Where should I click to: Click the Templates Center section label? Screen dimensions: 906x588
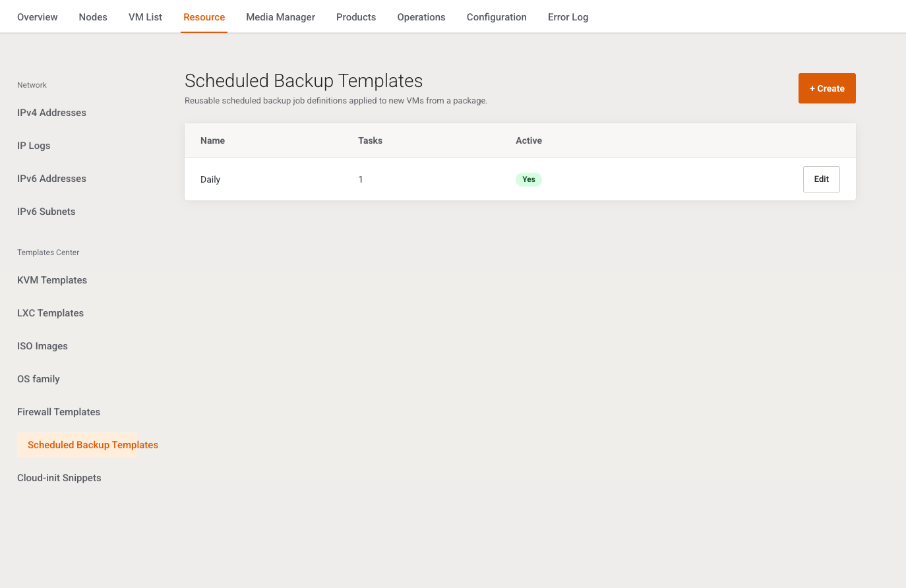click(x=48, y=252)
